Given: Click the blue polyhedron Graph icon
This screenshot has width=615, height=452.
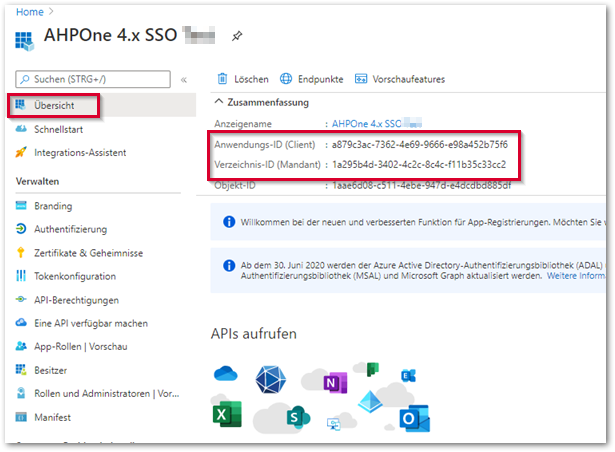Looking at the screenshot, I should click(271, 379).
